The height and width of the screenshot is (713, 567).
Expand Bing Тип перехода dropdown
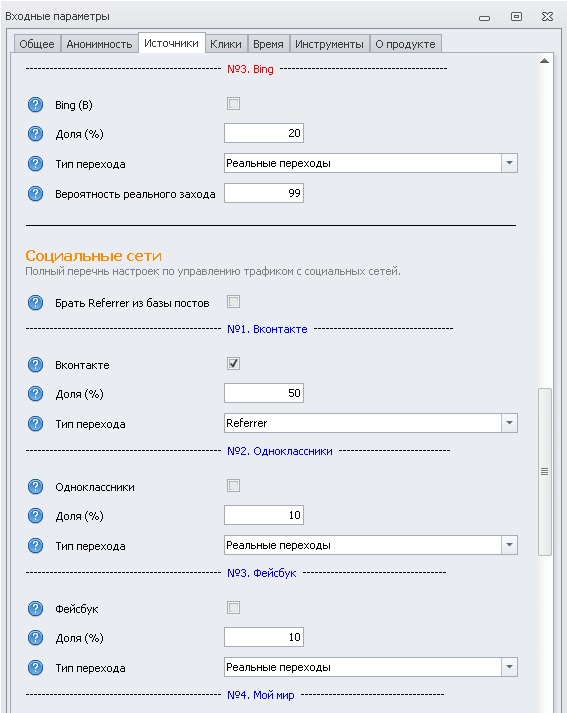click(371, 163)
